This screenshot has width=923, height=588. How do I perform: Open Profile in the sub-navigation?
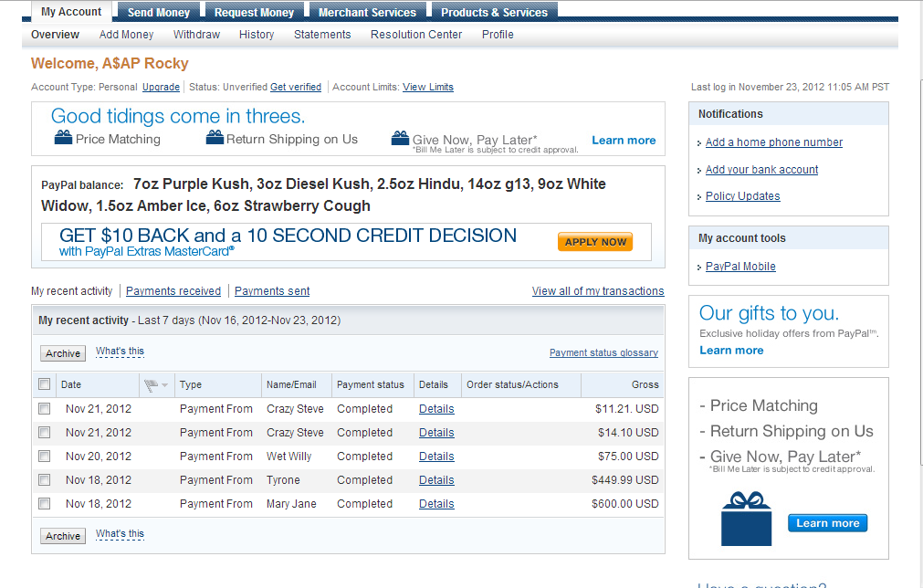(498, 35)
